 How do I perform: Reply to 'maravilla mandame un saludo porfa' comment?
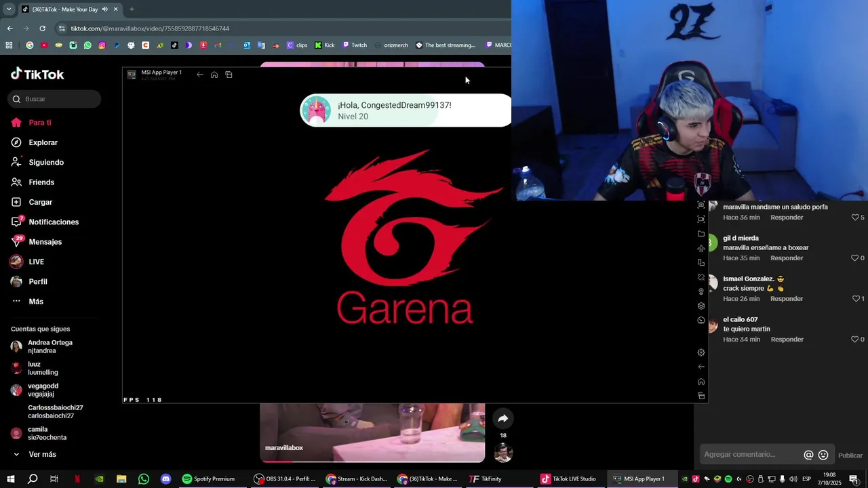(x=787, y=218)
